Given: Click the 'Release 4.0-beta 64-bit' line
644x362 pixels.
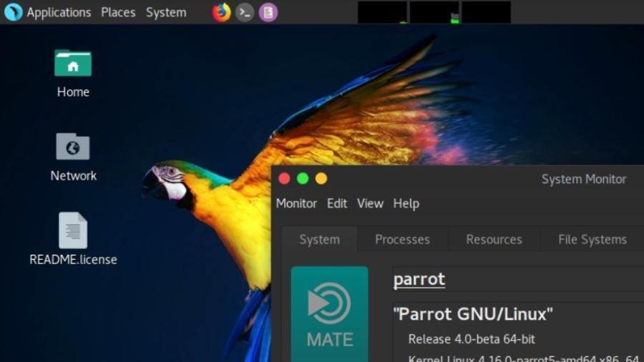Looking at the screenshot, I should (472, 339).
